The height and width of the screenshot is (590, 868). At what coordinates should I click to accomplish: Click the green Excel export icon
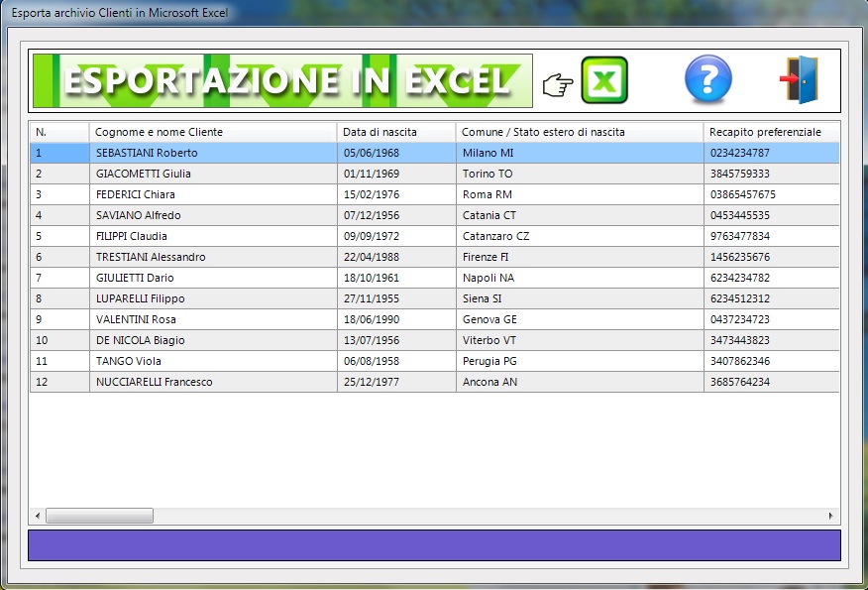tap(604, 80)
